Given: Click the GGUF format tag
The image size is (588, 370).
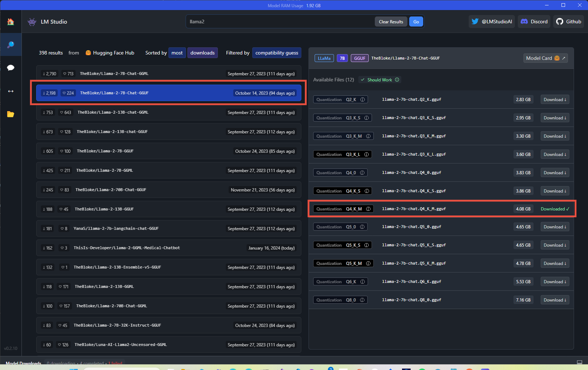Looking at the screenshot, I should click(x=359, y=58).
